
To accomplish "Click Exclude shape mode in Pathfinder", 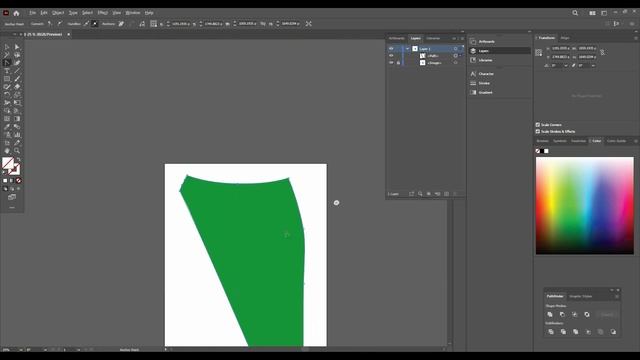I will pos(587,315).
